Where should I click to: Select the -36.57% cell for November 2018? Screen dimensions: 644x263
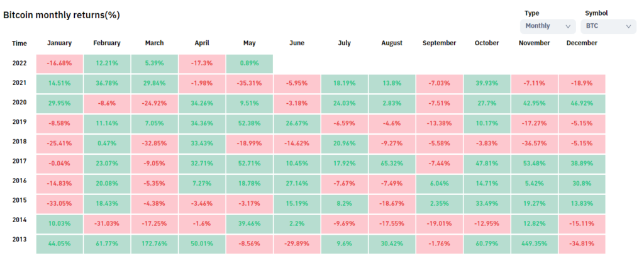(534, 142)
